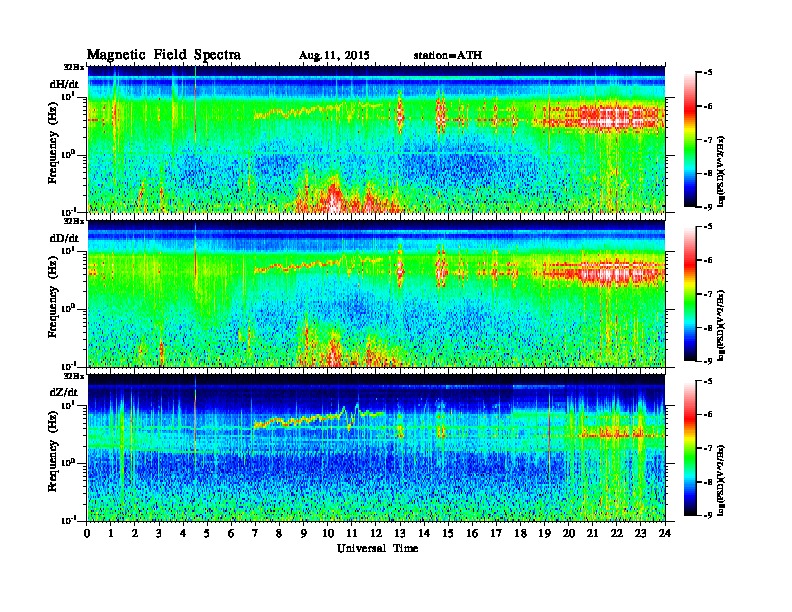
Task: Click hour 16 tick label on time axis
Action: pyautogui.click(x=472, y=533)
